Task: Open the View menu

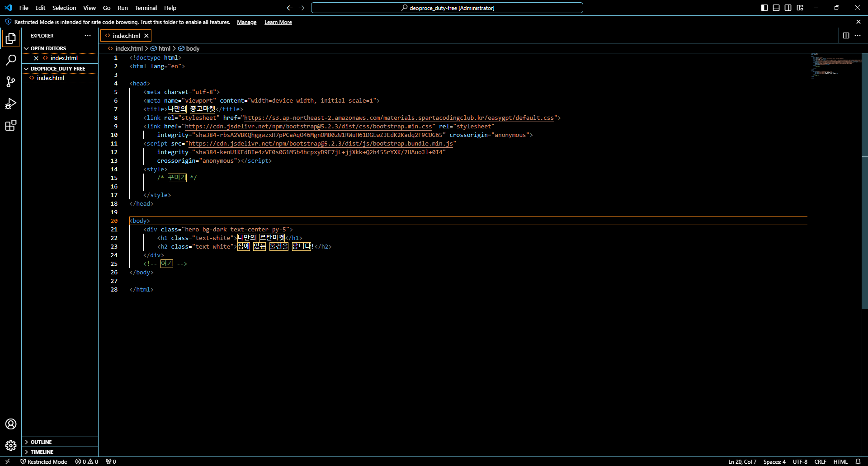Action: (x=90, y=8)
